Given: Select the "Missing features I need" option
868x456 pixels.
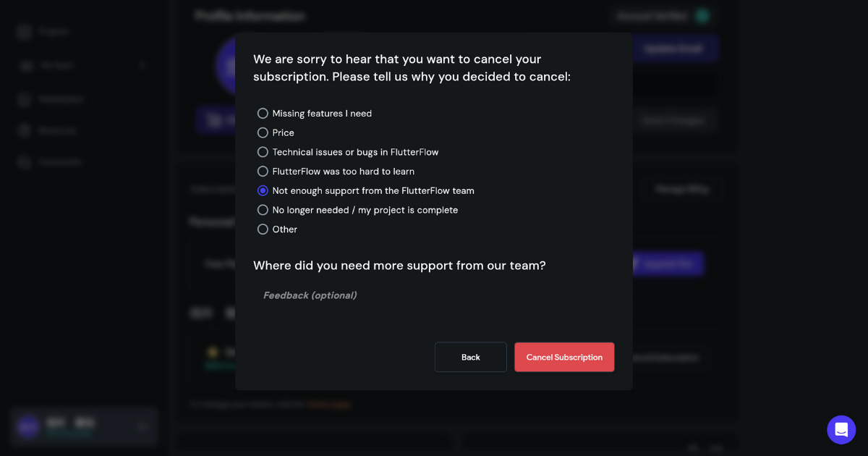Looking at the screenshot, I should click(x=263, y=114).
